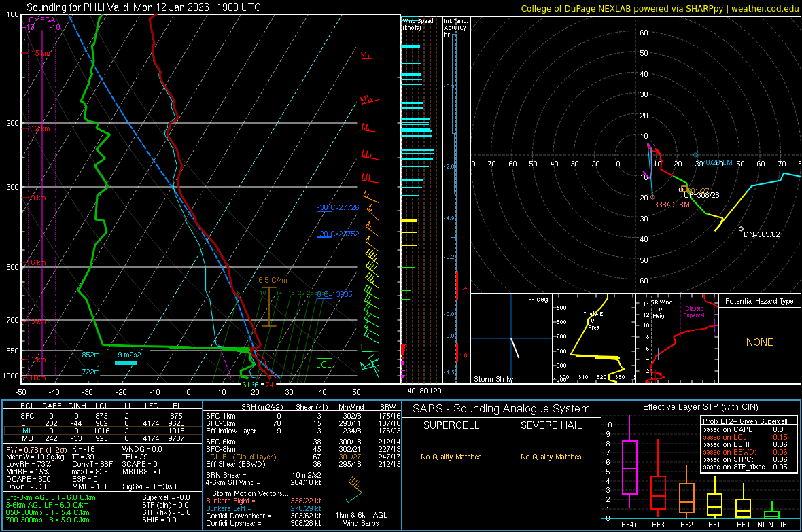Screen dimensions: 802x532
Task: Select the '15 km' height marker
Action: tap(40, 53)
